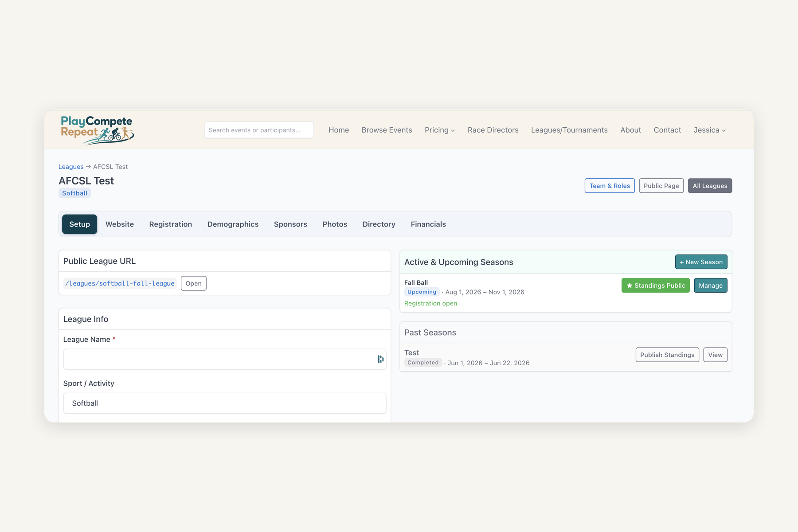Toggle Standings Public for Fall Ball

pos(655,286)
